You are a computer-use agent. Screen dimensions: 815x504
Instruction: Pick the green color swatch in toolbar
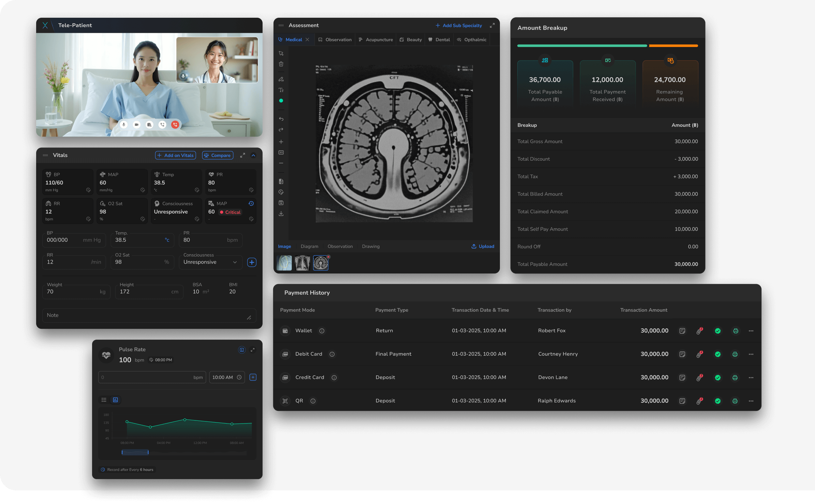click(x=281, y=101)
